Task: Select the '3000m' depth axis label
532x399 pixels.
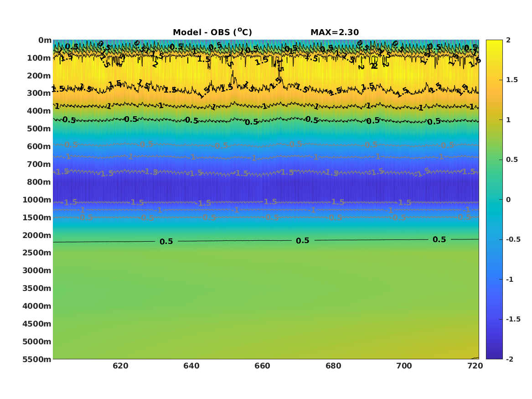Action: 37,270
